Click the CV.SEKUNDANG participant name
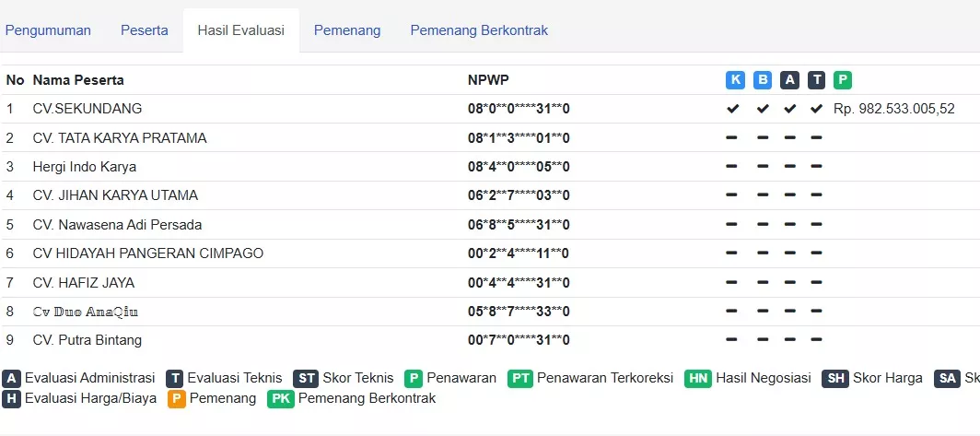 [87, 109]
